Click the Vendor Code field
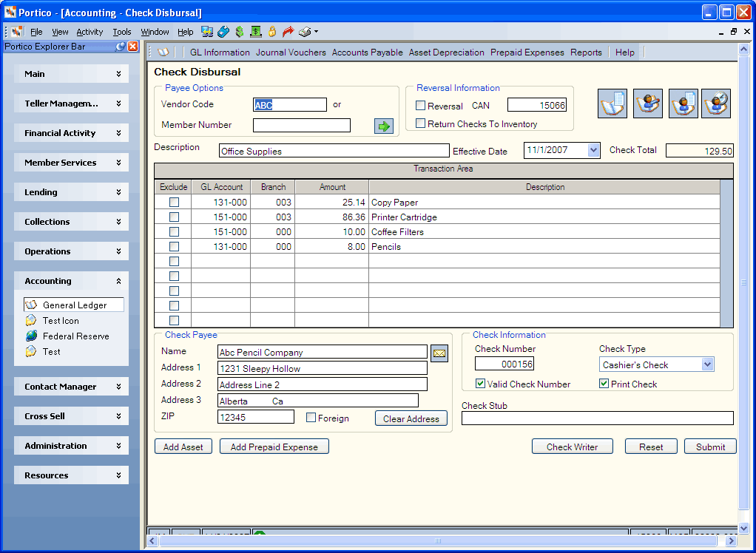Screen dimensions: 756x553 [290, 104]
